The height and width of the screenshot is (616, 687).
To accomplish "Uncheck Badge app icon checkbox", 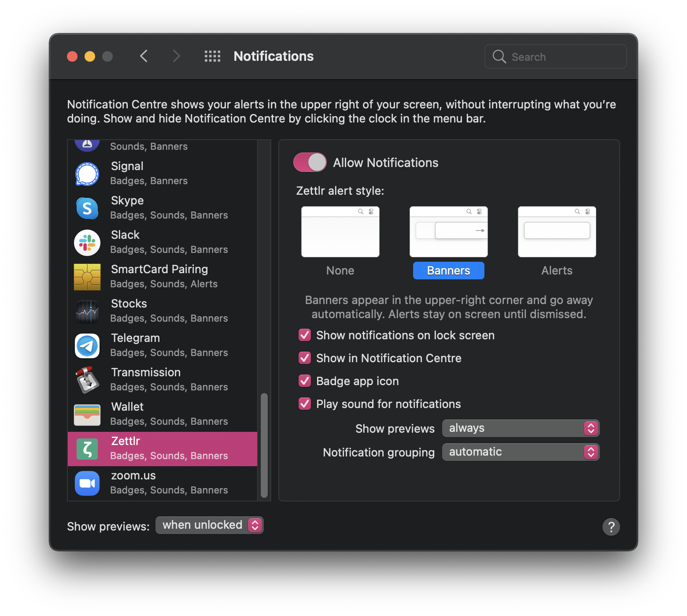I will click(x=305, y=381).
